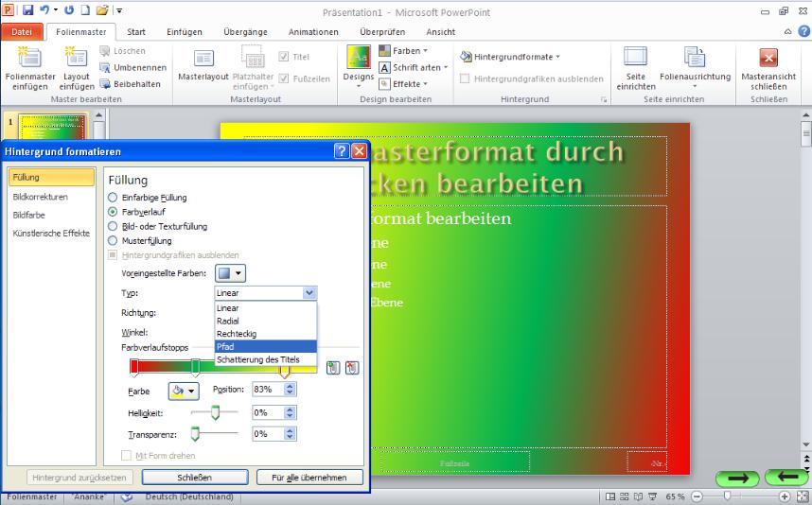Select the Musterfüllung radio option
812x505 pixels.
(114, 240)
